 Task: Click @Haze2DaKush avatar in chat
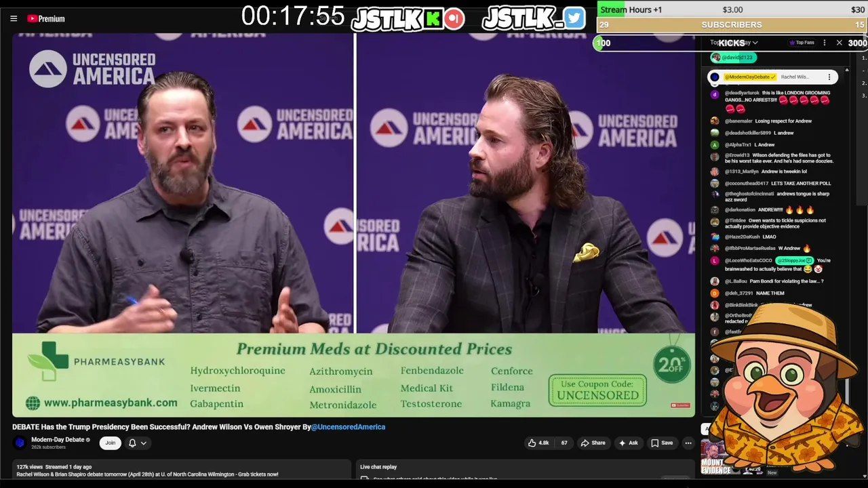(715, 237)
